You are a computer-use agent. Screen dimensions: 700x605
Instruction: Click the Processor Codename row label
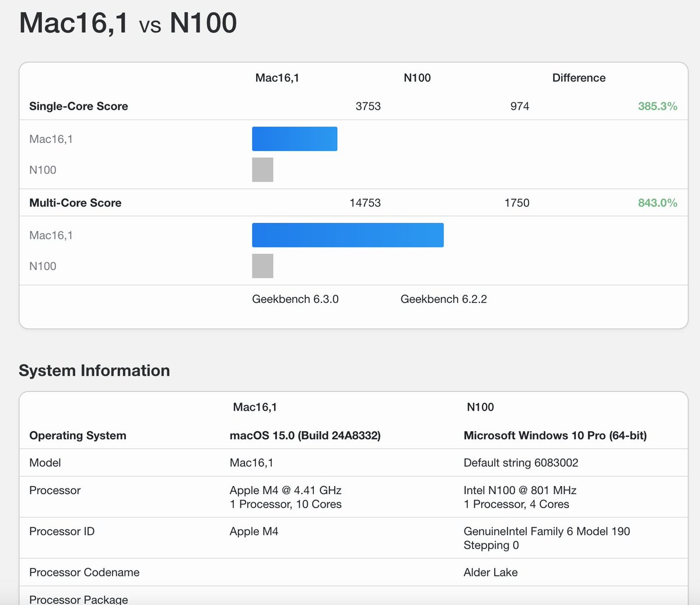click(x=85, y=572)
